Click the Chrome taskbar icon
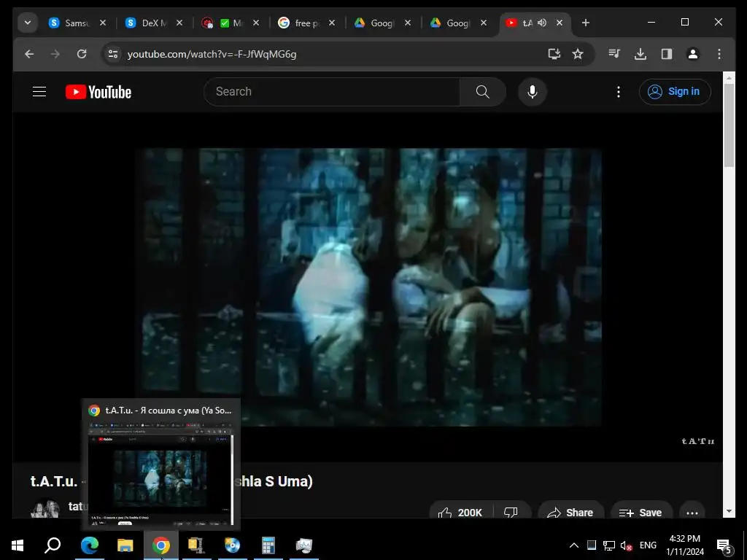747x560 pixels. click(161, 545)
